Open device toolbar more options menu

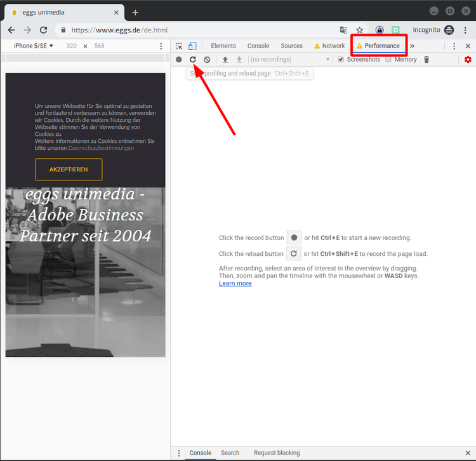pyautogui.click(x=161, y=46)
